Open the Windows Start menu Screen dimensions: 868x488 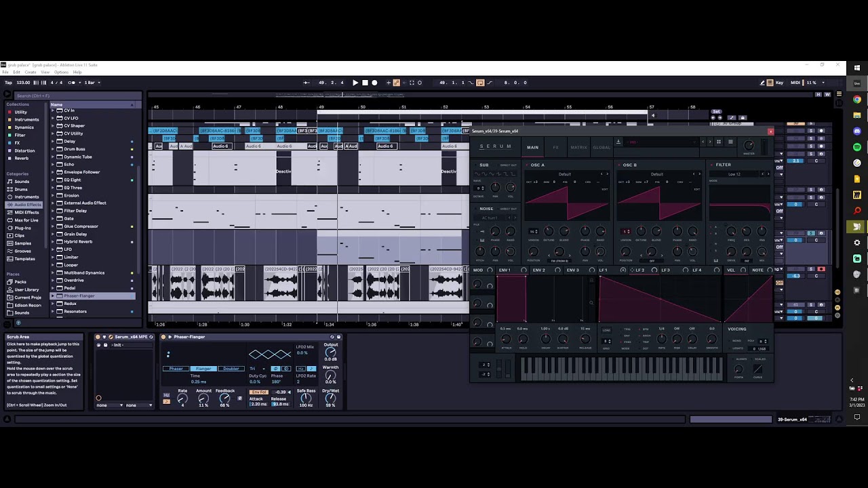(x=857, y=68)
